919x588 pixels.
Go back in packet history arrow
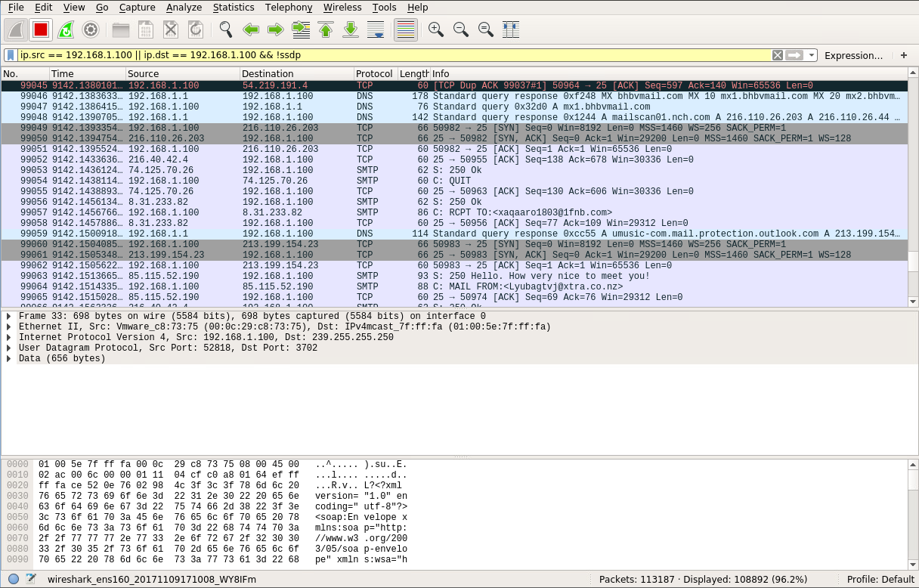coord(251,29)
